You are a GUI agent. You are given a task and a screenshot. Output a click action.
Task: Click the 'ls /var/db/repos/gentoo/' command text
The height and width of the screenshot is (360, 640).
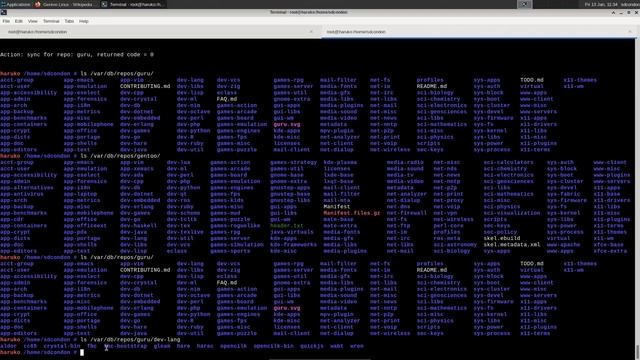pyautogui.click(x=120, y=156)
